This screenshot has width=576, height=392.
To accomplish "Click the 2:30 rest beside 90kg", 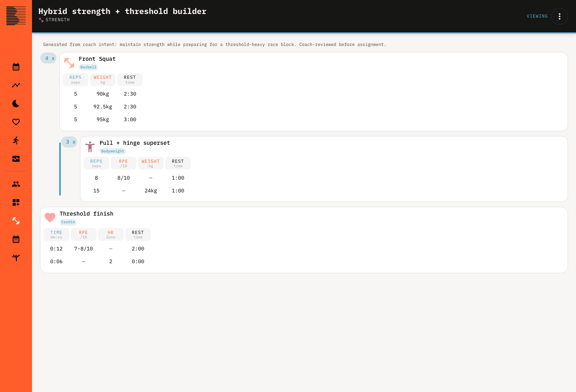I will pos(130,94).
